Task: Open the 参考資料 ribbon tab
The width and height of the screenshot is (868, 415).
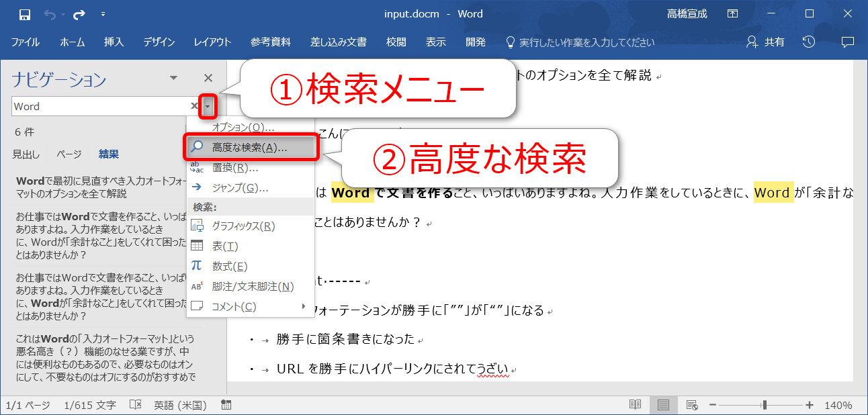Action: click(271, 42)
